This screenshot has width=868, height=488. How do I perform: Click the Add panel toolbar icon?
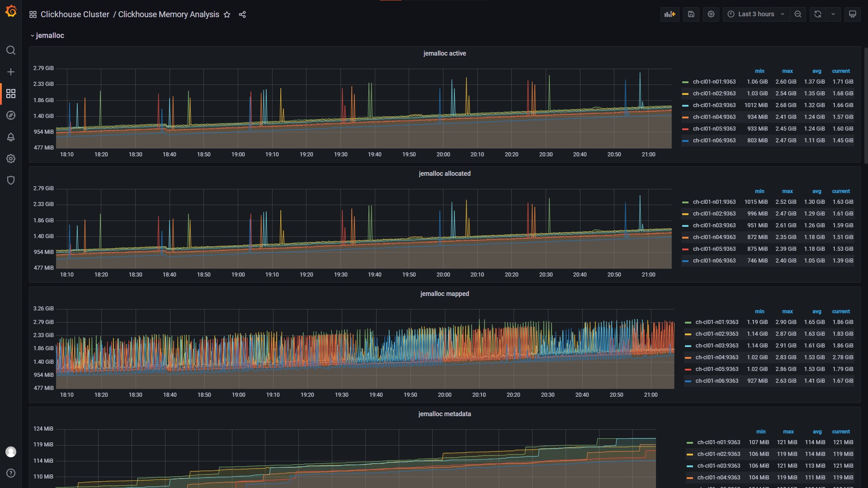tap(670, 14)
